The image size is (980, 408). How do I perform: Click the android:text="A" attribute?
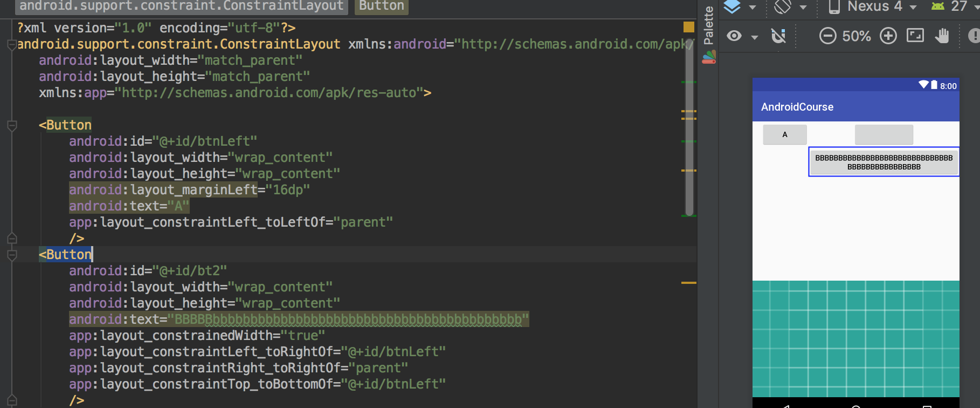click(x=129, y=206)
